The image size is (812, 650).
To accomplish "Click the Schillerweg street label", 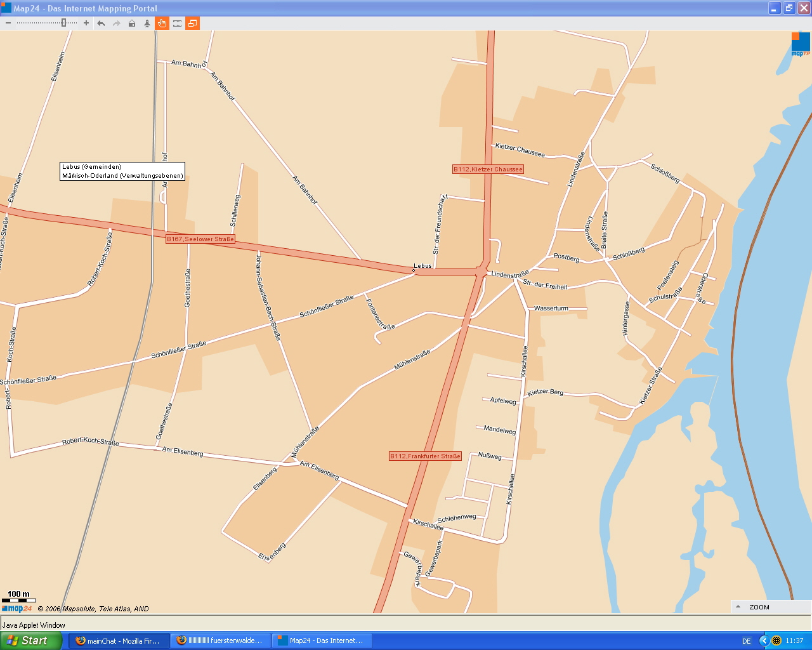I will coord(235,211).
